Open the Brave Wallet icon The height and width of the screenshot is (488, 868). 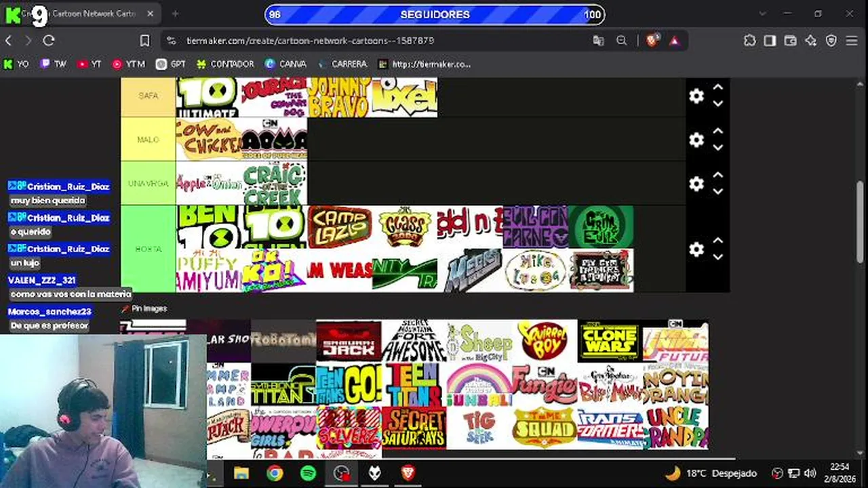pos(790,41)
